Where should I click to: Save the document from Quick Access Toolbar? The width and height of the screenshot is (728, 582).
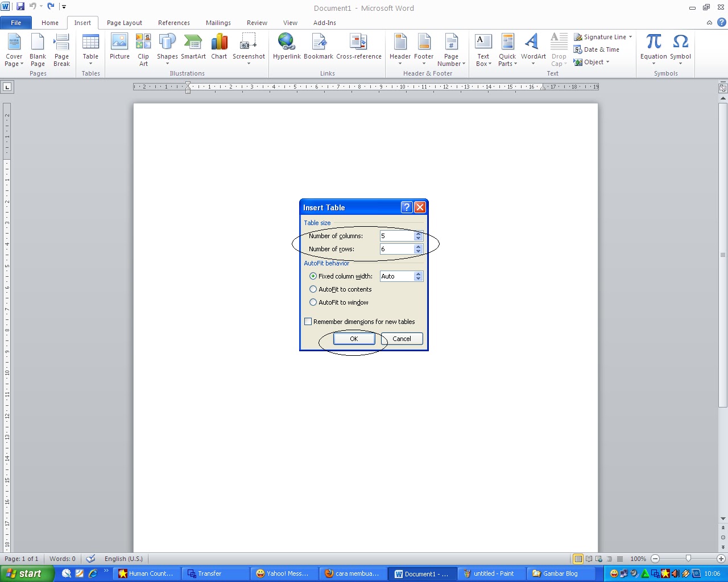(20, 7)
